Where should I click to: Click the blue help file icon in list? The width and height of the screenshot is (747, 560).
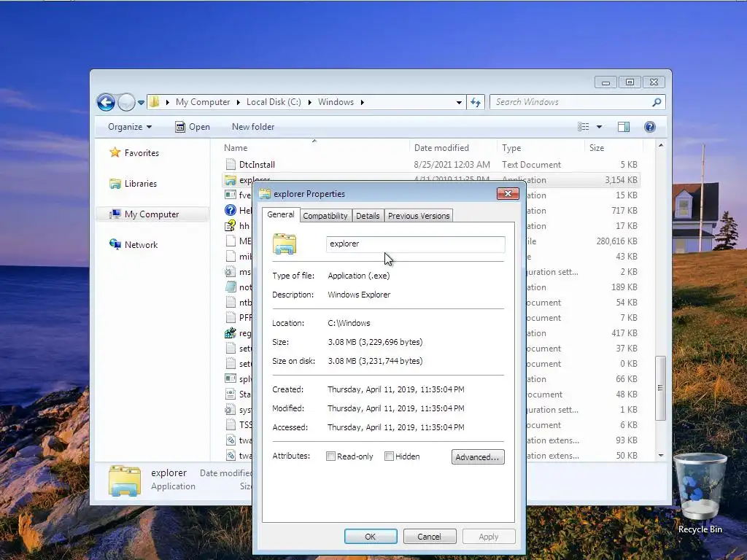pos(231,210)
